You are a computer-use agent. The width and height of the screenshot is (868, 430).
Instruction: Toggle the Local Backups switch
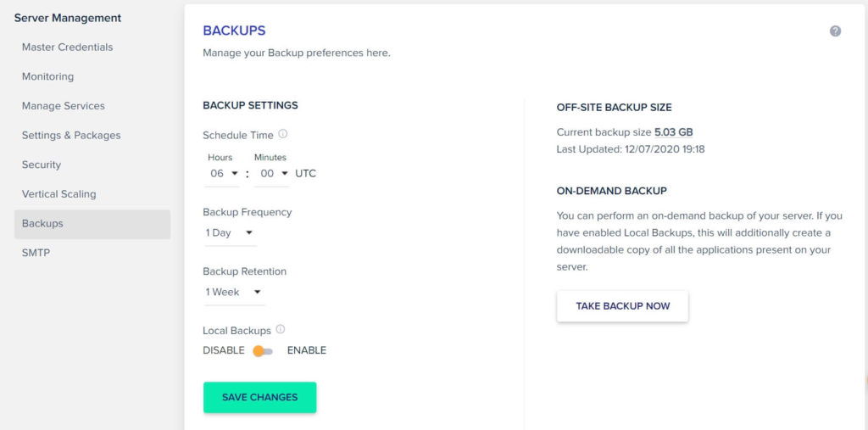point(263,351)
